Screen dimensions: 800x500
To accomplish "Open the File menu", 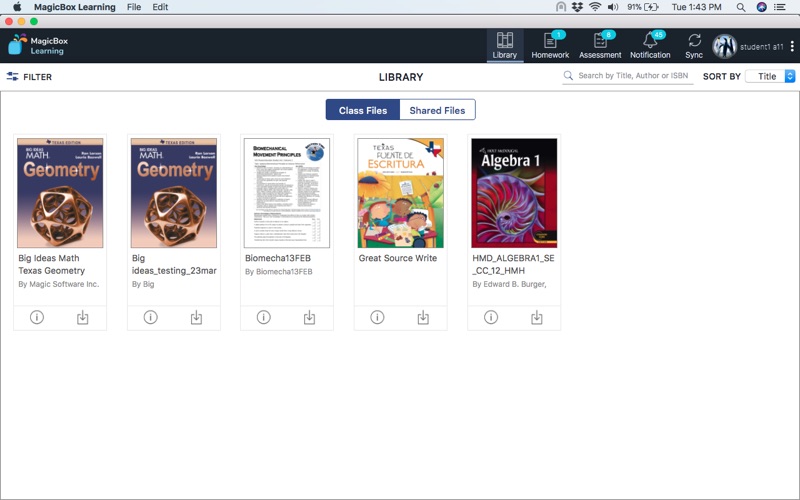I will tap(134, 7).
